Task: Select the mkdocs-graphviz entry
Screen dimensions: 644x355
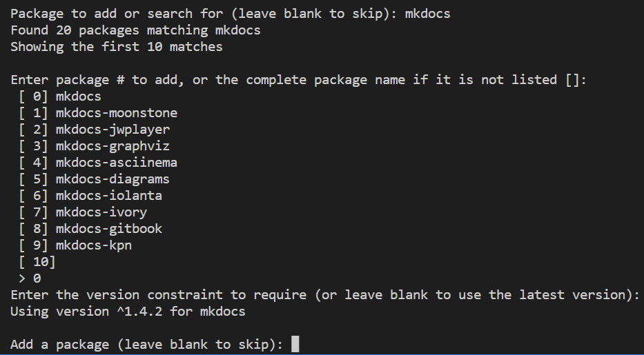Action: coord(94,146)
